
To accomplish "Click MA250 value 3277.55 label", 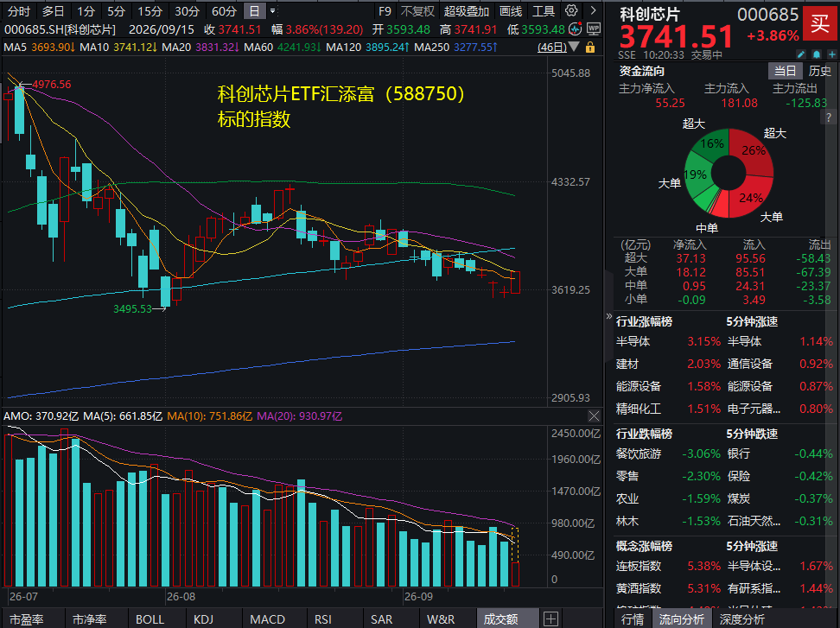I will pyautogui.click(x=475, y=48).
